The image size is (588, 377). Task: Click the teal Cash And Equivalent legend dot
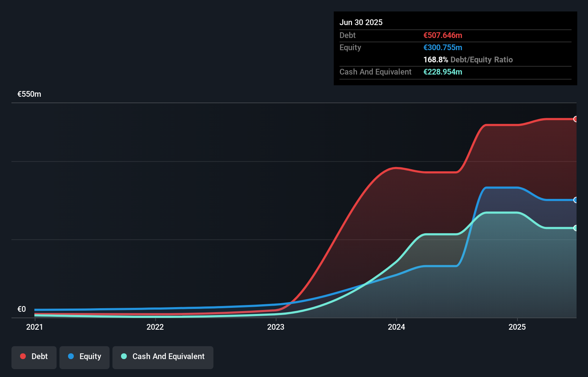tap(124, 356)
